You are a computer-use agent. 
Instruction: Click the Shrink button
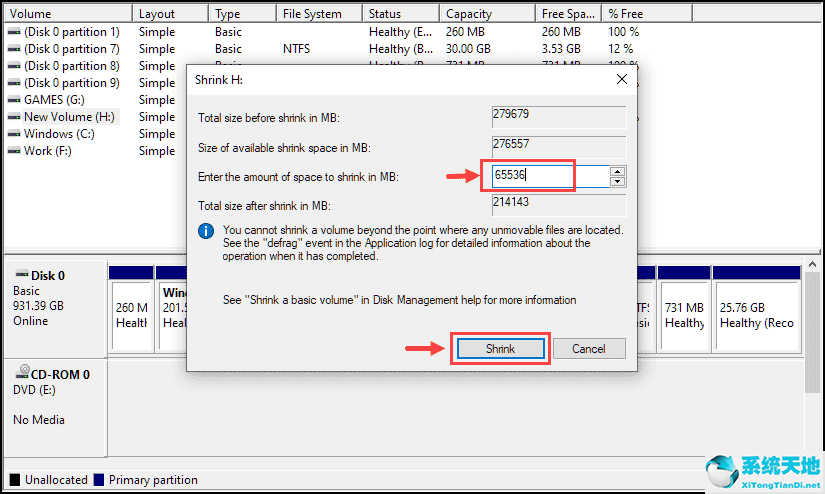click(x=500, y=349)
